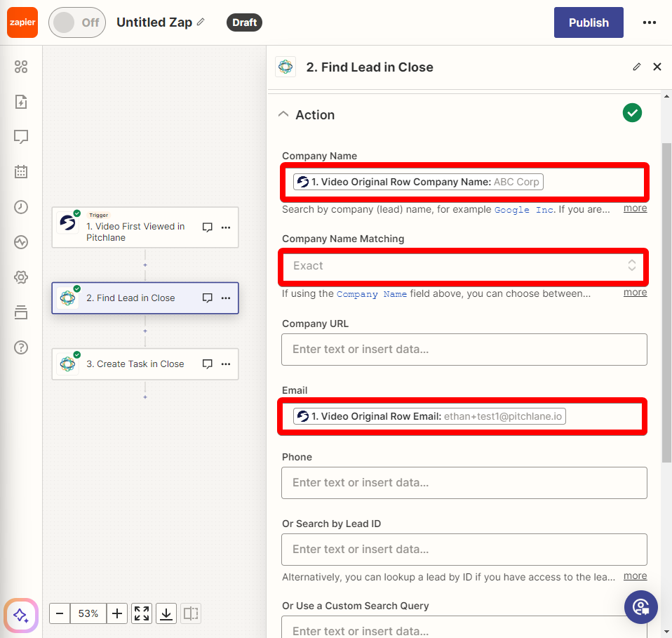Viewport: 672px width, 638px height.
Task: Toggle the side-by-side panel layout icon
Action: pyautogui.click(x=191, y=613)
